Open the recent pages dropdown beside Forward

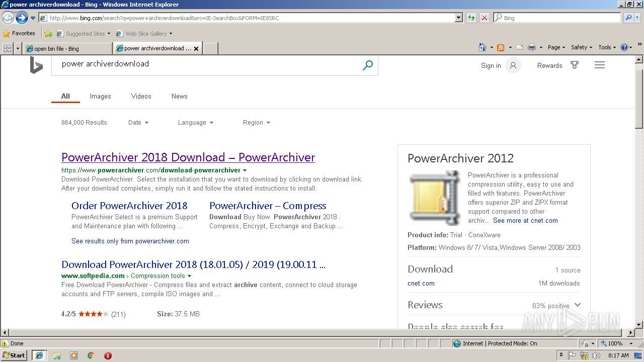coord(33,18)
